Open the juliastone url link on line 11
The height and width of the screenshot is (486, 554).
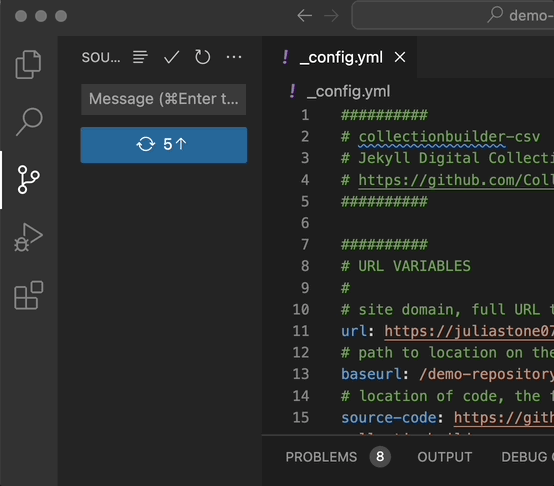click(469, 331)
